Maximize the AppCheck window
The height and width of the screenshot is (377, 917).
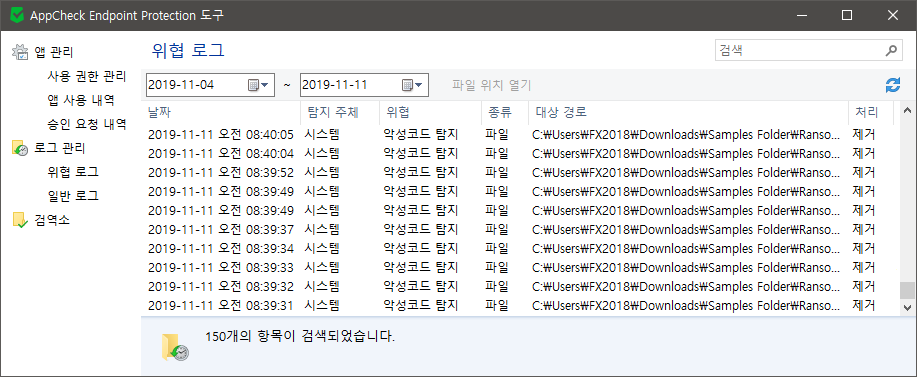pos(846,16)
